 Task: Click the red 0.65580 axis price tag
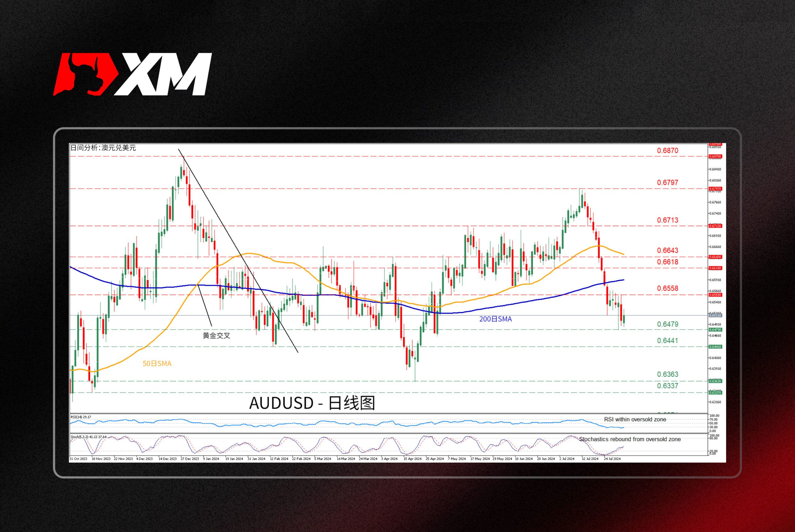click(x=715, y=295)
